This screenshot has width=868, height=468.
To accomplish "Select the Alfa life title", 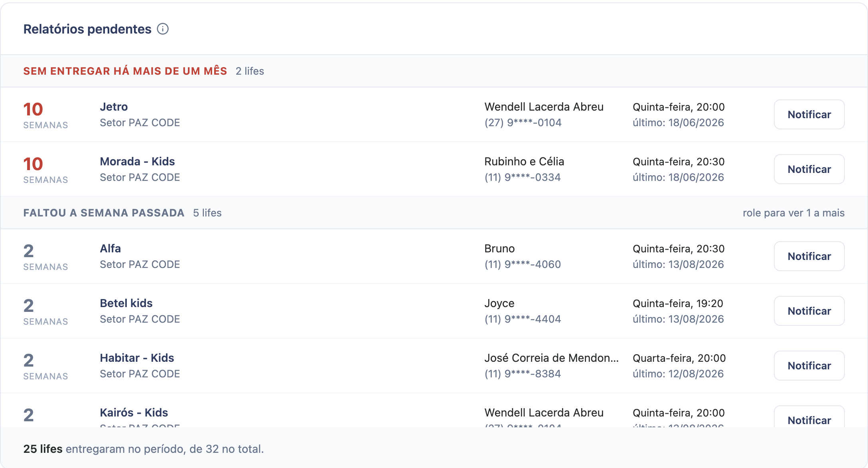I will point(110,248).
